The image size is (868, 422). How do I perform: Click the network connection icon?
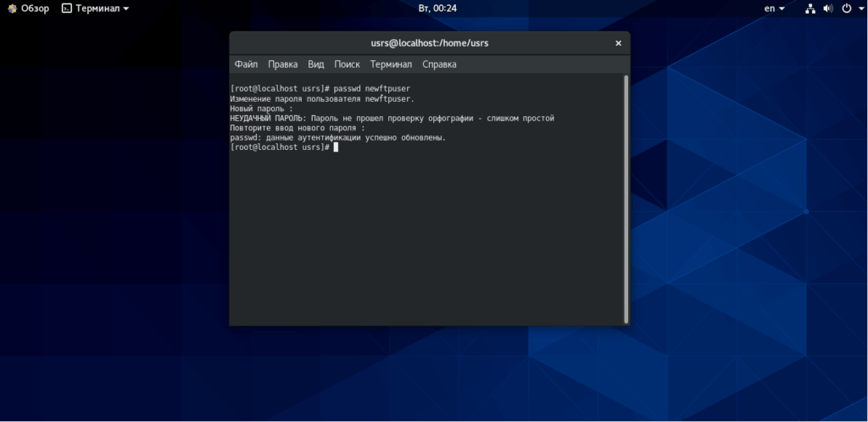(810, 8)
